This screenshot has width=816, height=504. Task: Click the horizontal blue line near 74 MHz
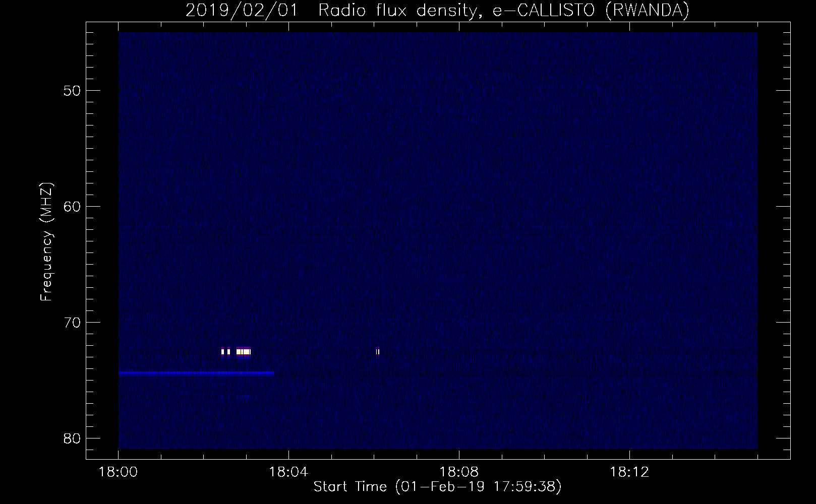196,373
